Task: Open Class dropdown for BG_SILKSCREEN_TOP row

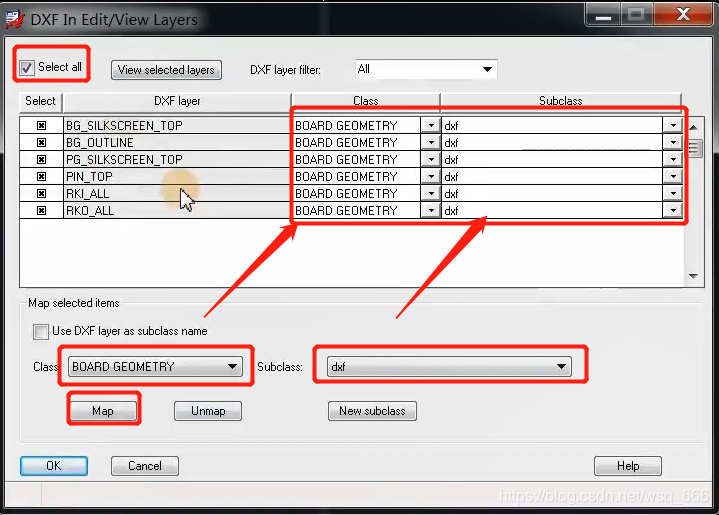Action: 431,125
